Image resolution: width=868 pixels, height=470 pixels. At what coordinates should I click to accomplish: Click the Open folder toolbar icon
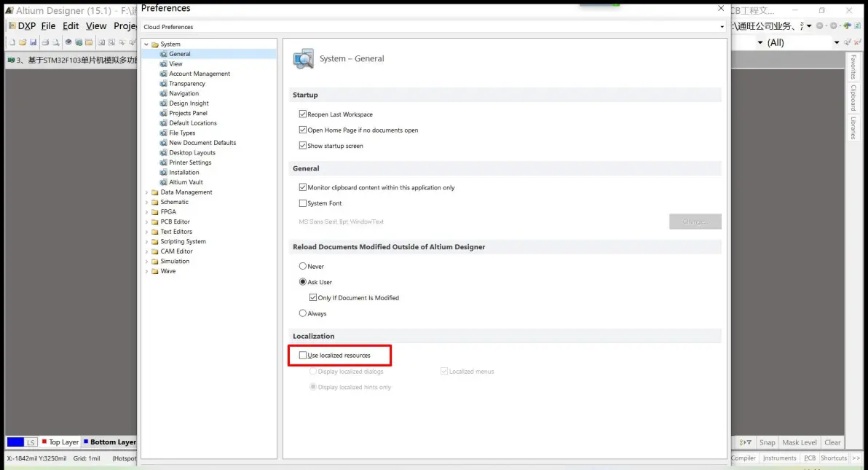[23, 42]
